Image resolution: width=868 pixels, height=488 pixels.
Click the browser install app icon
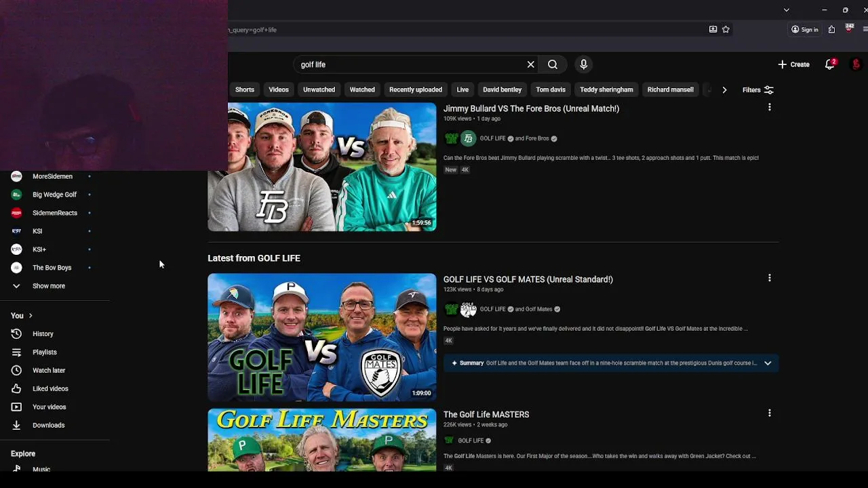coord(713,29)
